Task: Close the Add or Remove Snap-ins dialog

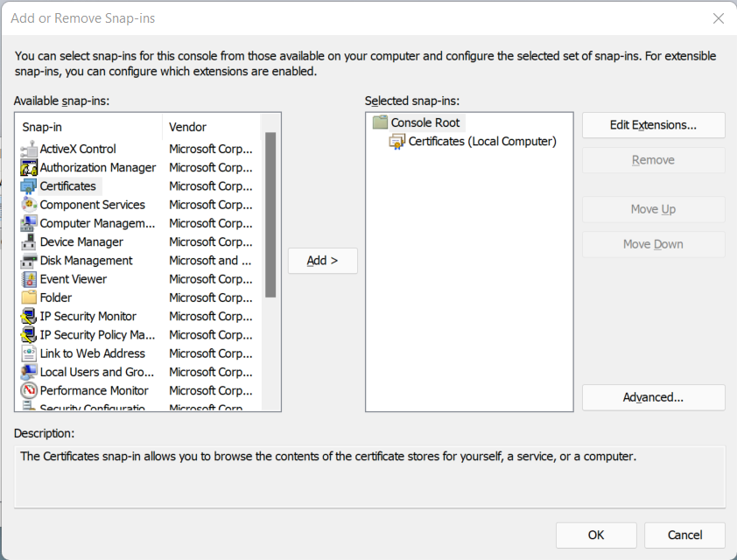Action: click(x=719, y=18)
